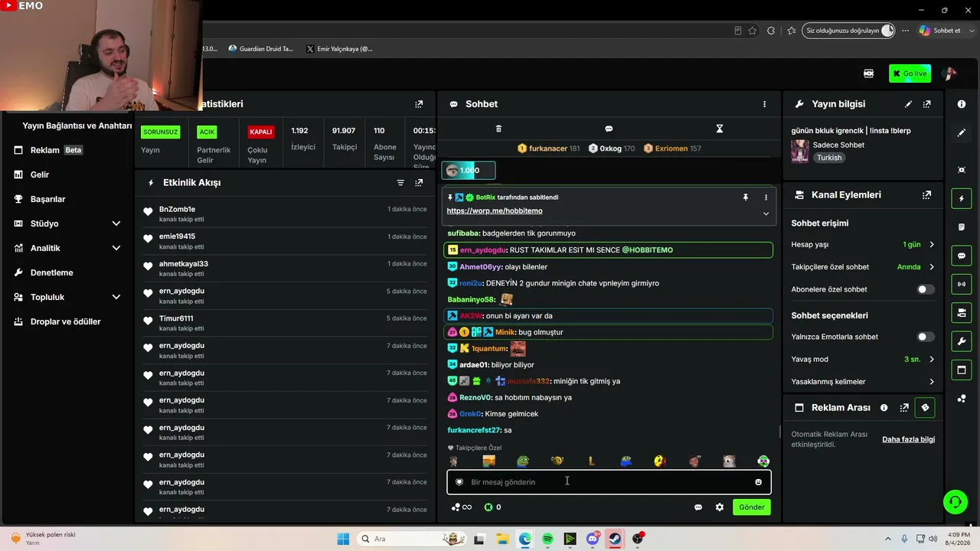Open Etkinlik Akışı filter icon
980x551 pixels.
coord(400,183)
